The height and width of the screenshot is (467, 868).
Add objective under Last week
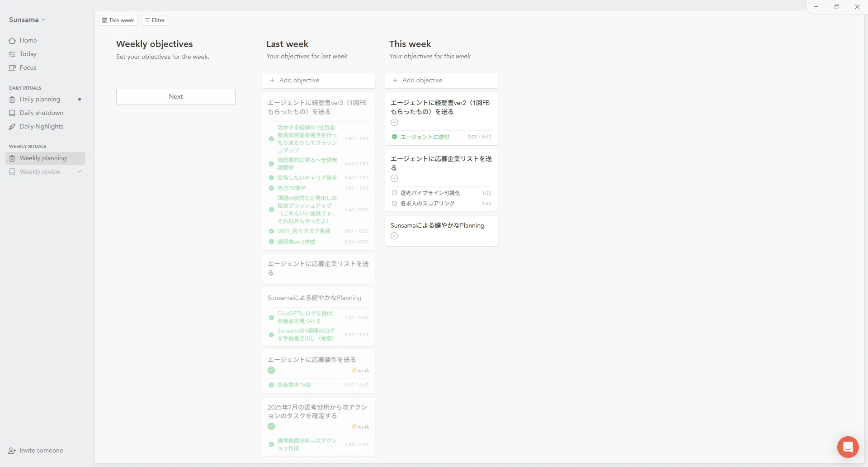coord(319,80)
